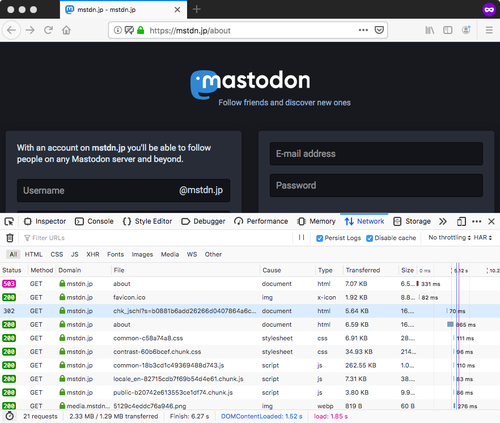Select the Network tab
This screenshot has width=500, height=423.
coord(364,221)
